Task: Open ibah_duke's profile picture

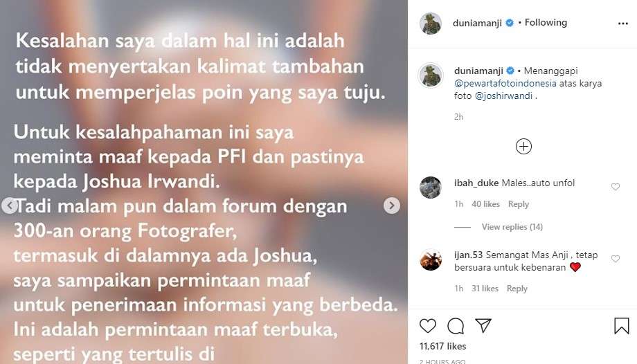Action: click(x=431, y=188)
